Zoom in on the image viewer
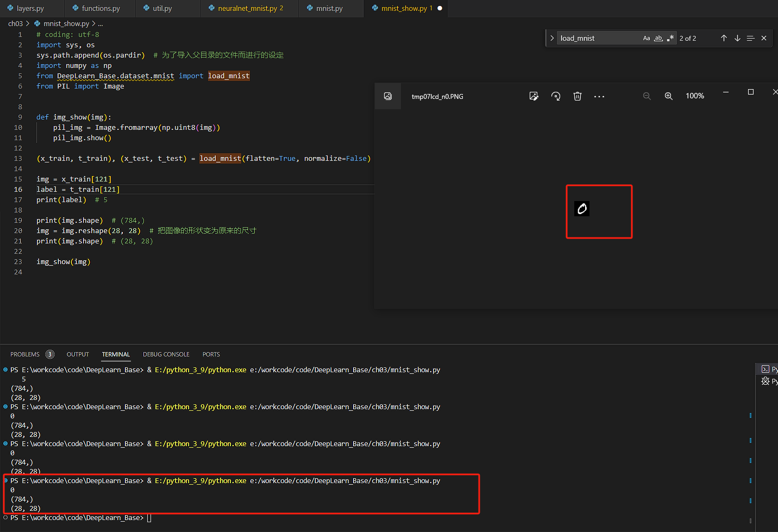Viewport: 778px width, 532px height. coord(669,96)
